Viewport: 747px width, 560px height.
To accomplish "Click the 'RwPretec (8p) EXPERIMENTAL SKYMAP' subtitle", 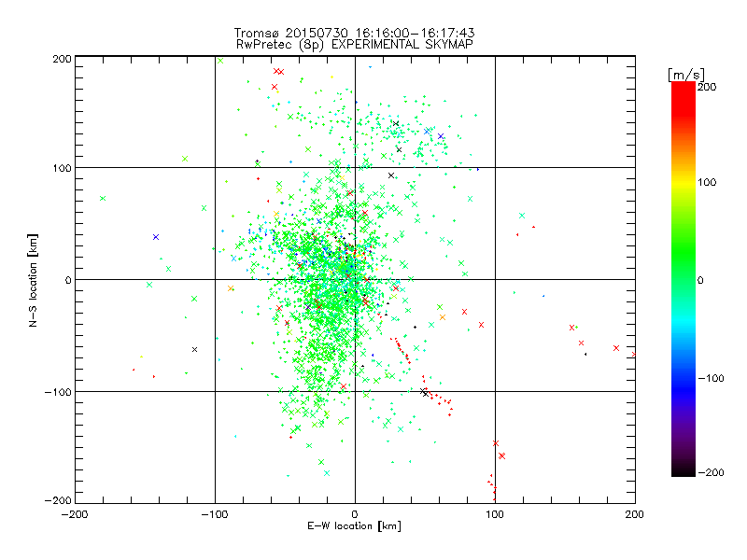I will click(354, 45).
